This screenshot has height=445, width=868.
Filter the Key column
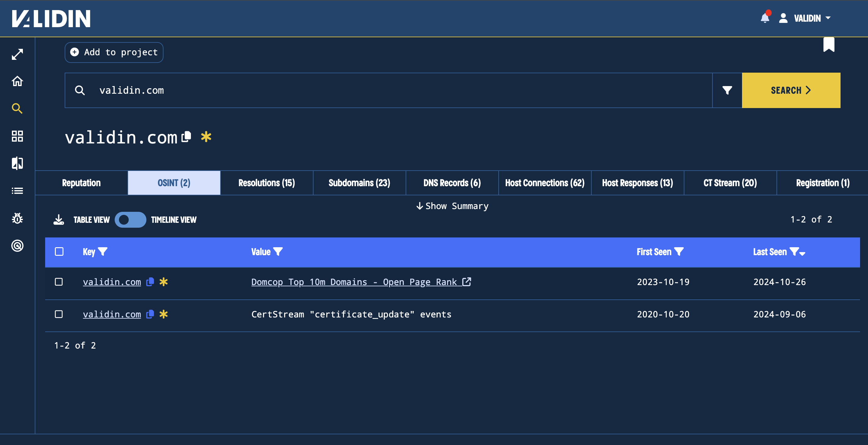point(103,251)
